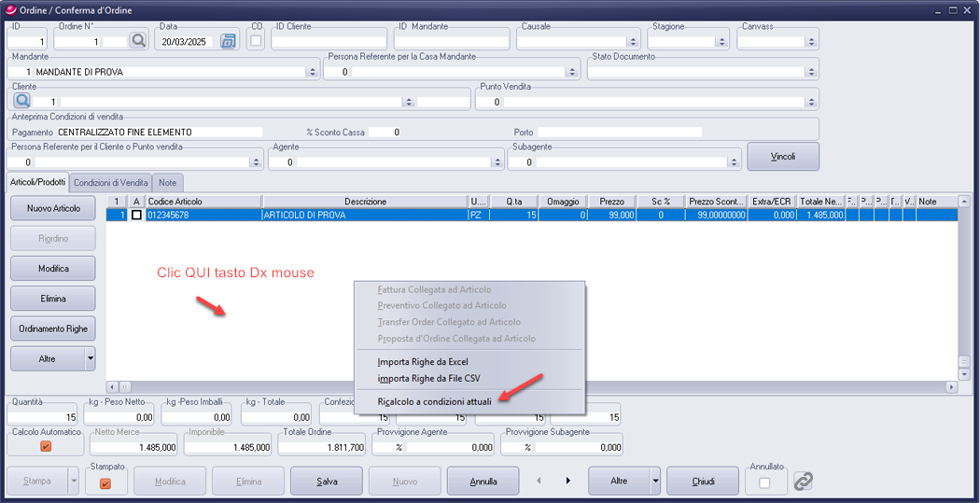The width and height of the screenshot is (980, 503).
Task: Go to next record with right arrow
Action: pos(568,482)
